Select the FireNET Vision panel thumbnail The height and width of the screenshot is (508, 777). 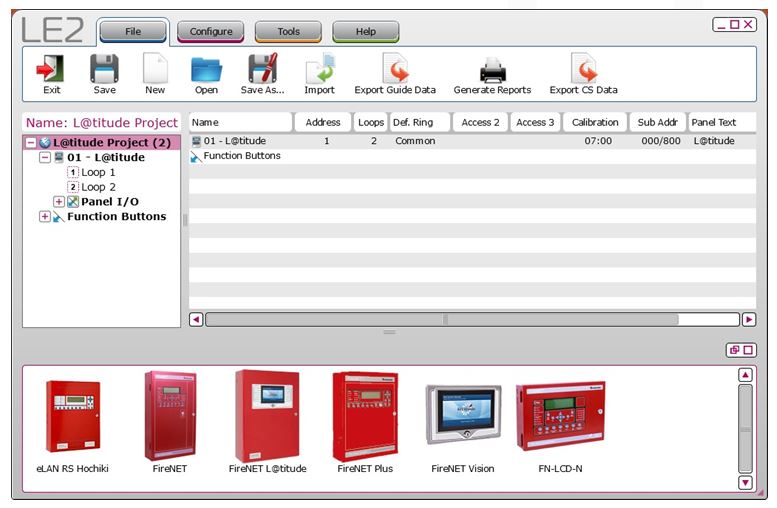(x=463, y=414)
